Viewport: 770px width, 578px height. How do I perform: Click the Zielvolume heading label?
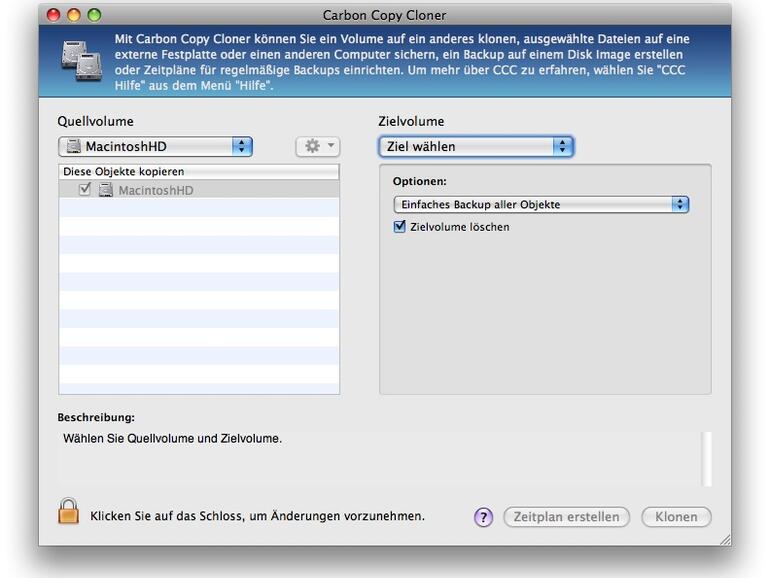(x=411, y=121)
